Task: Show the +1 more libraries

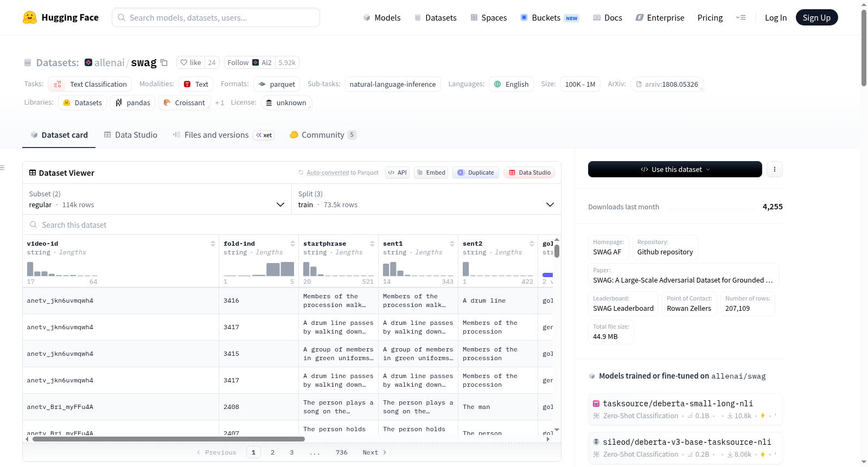Action: click(219, 103)
